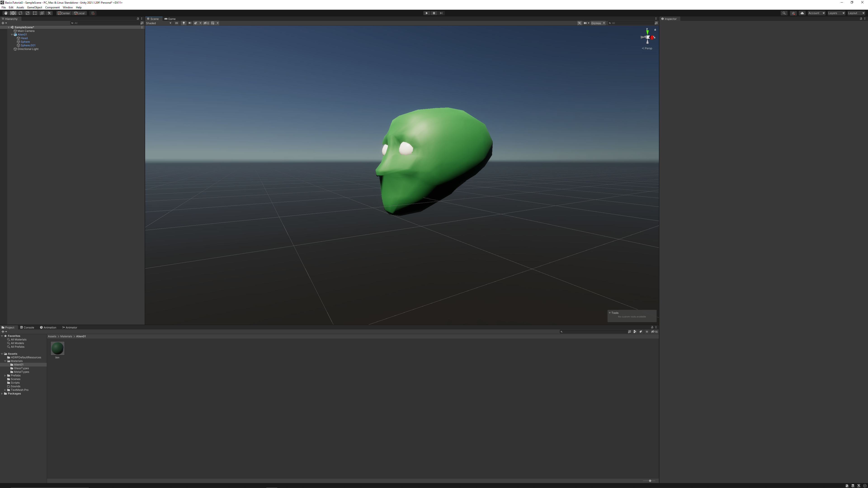
Task: Open collab status icon in toolbar
Action: point(794,13)
